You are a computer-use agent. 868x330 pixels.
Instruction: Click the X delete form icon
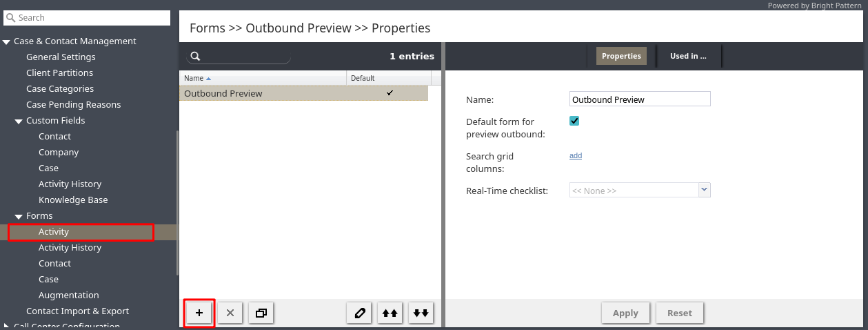230,313
